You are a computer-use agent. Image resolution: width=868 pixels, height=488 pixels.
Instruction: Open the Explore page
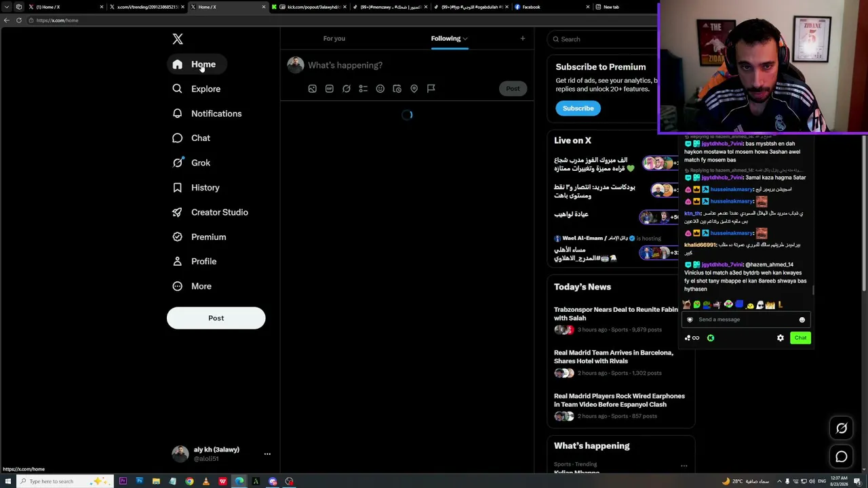197,89
